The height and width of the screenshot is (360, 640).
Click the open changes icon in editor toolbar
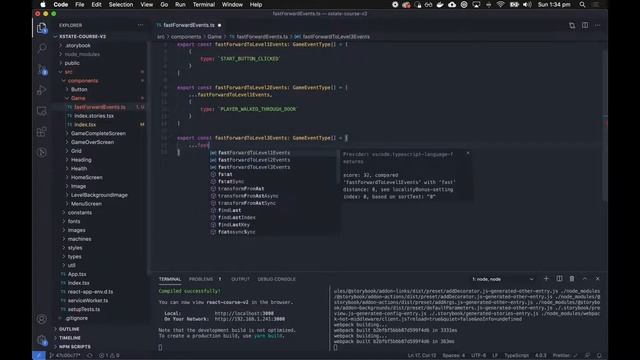pyautogui.click(x=572, y=25)
